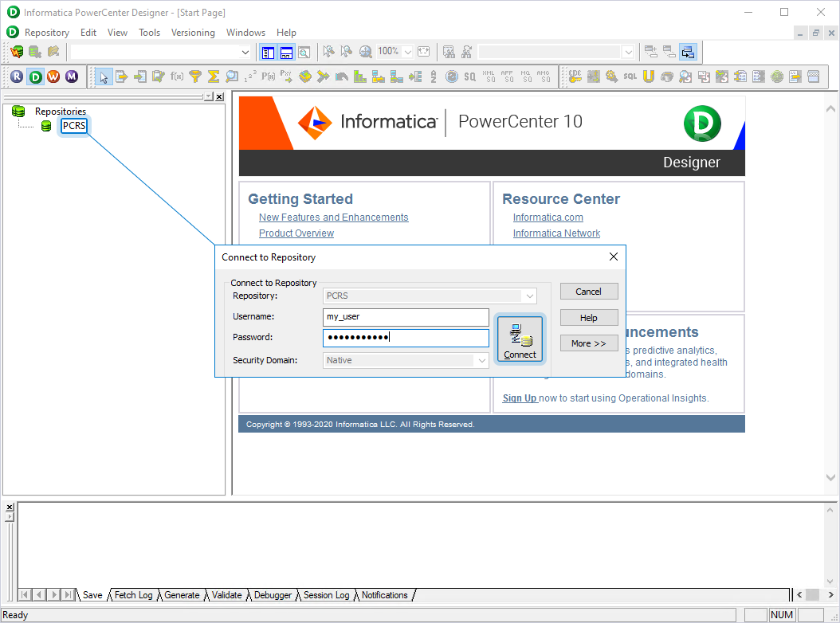Toggle the Navigator window view button
Viewport: 840px width, 623px height.
tap(269, 52)
